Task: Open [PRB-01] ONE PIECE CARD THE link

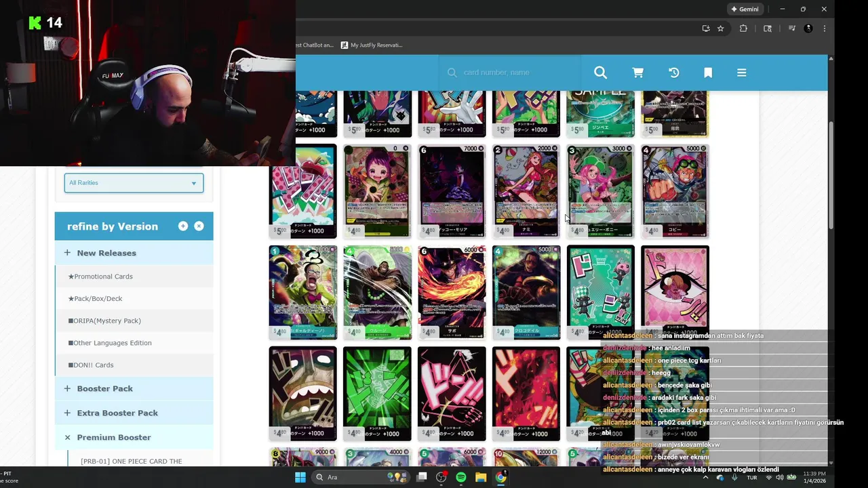Action: point(131,462)
